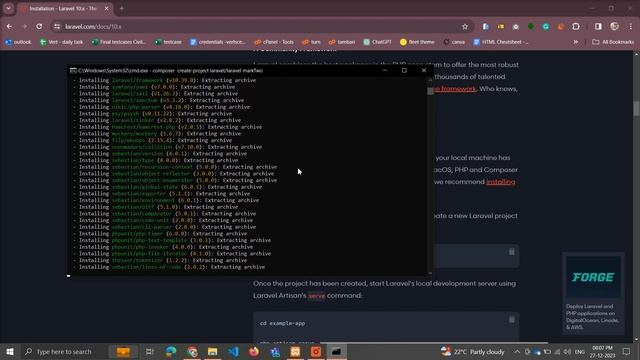This screenshot has height=360, width=640.
Task: Click the page vertical scrollbar thumb
Action: tap(636, 108)
